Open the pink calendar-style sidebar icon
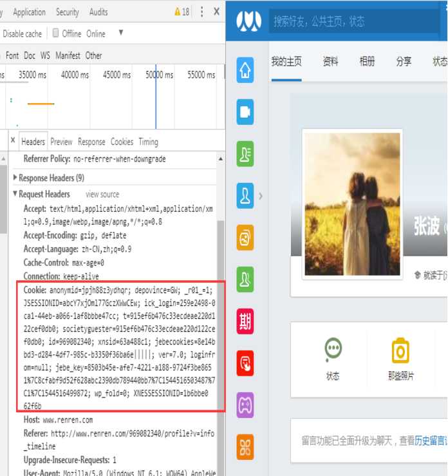The height and width of the screenshot is (476, 448). tap(245, 321)
